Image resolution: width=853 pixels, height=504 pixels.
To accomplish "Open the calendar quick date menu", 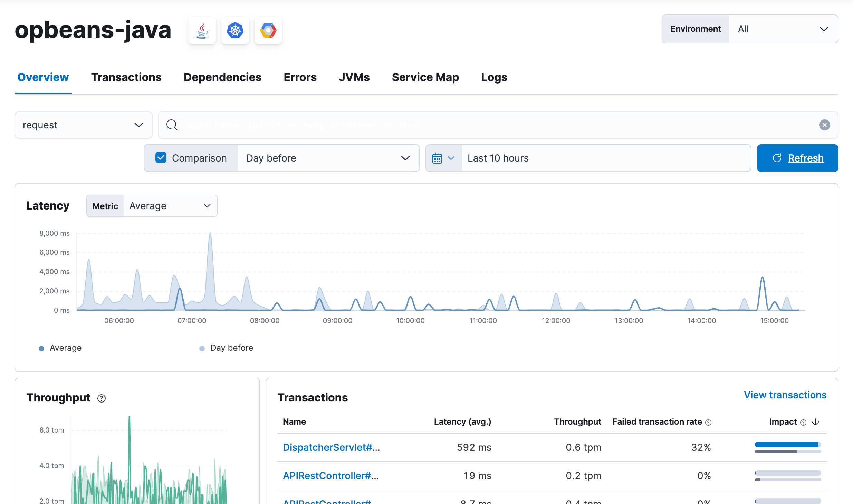I will click(x=443, y=158).
